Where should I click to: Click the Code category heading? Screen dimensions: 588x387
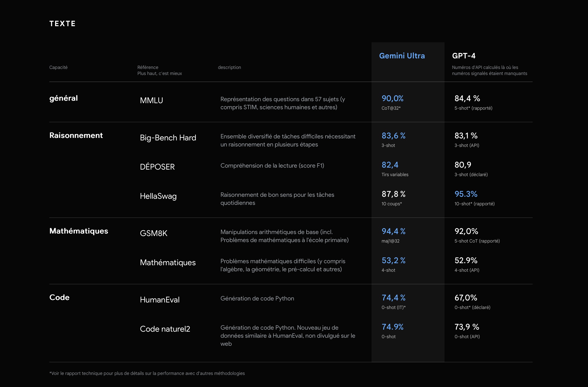point(59,297)
